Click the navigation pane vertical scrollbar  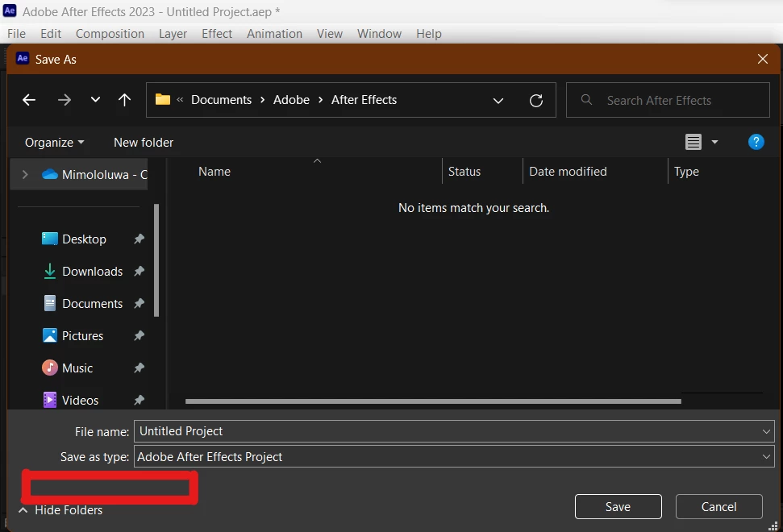tap(156, 260)
